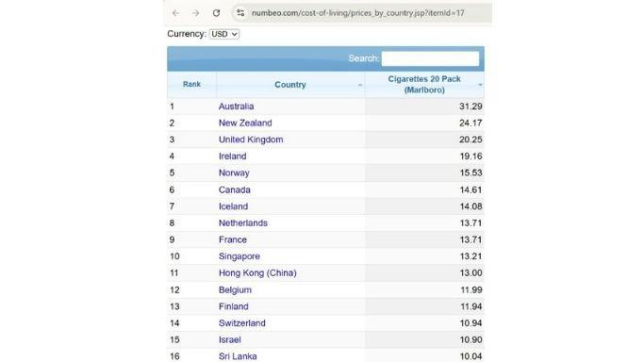Viewport: 644px width, 362px height.
Task: Click the Cigarettes 20 Pack (Marlboro) header
Action: (x=424, y=85)
